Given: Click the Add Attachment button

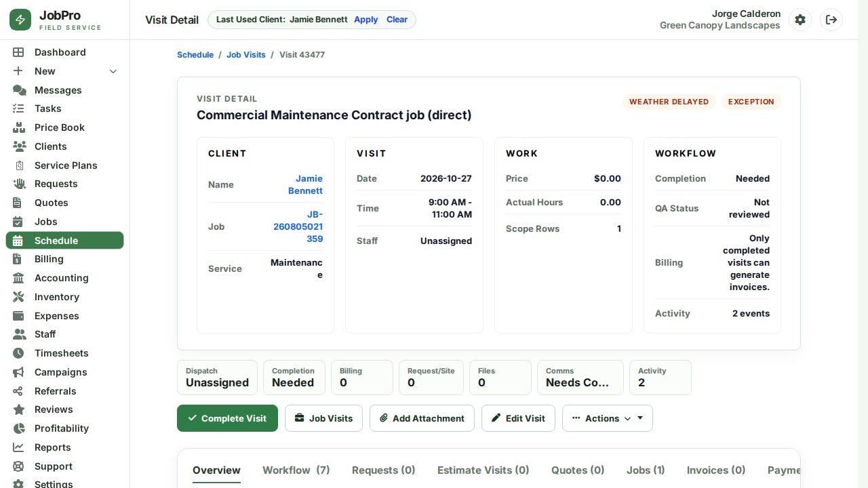Looking at the screenshot, I should point(422,418).
